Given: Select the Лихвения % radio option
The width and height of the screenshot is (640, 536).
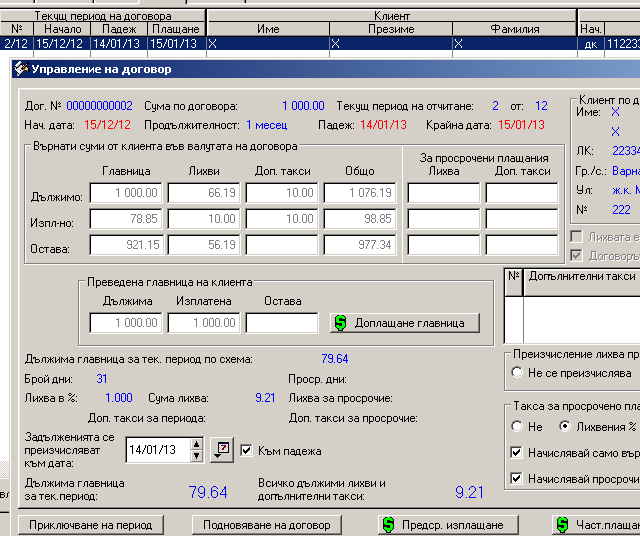Looking at the screenshot, I should (565, 427).
